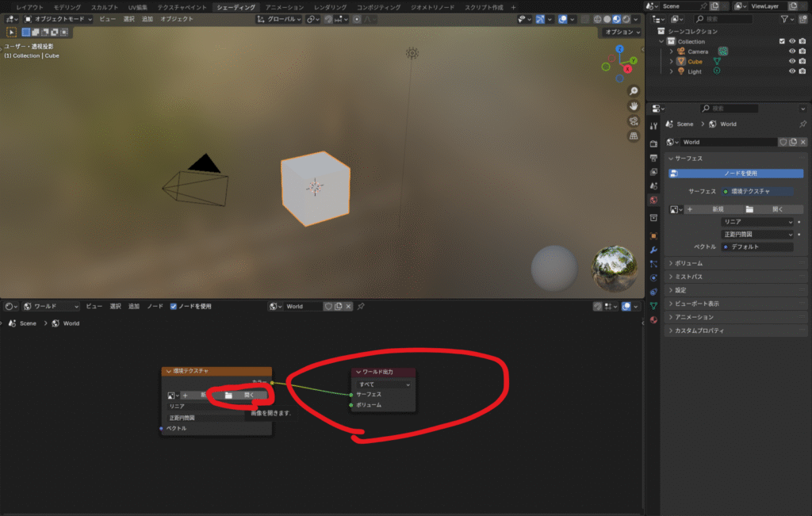Open the オブジェクトモード dropdown
Screen dimensions: 812x516
point(58,19)
